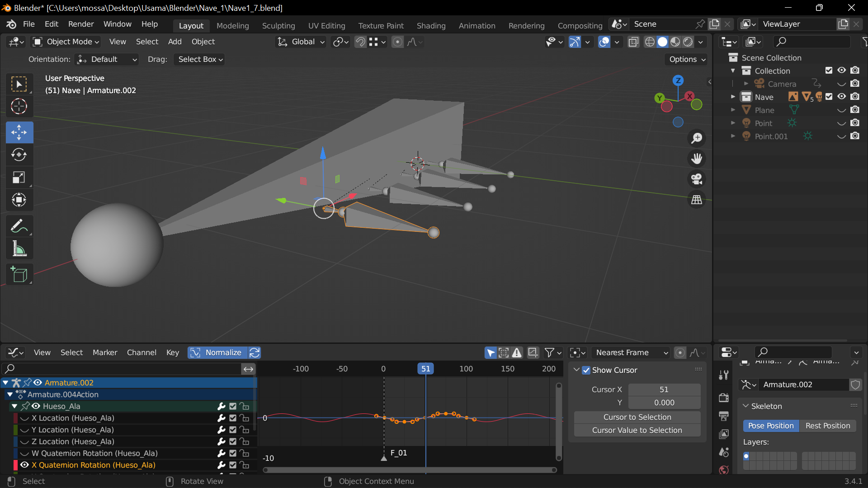
Task: Click Cursor to Selection button
Action: click(x=637, y=417)
